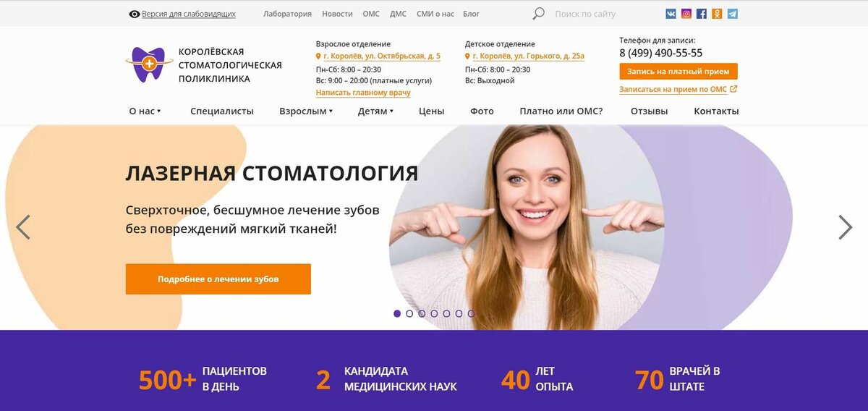Open the «Отзывы» menu item

coord(649,111)
